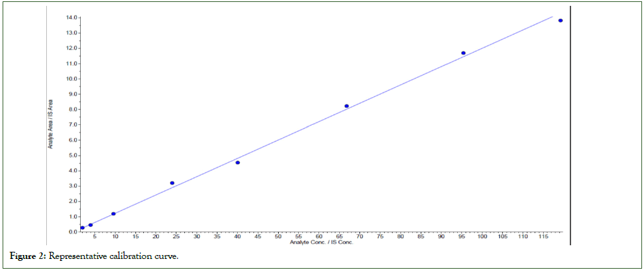Screen dimensions: 644x270
Task: Click the y-axis tick label 14.0
Action: coord(72,18)
